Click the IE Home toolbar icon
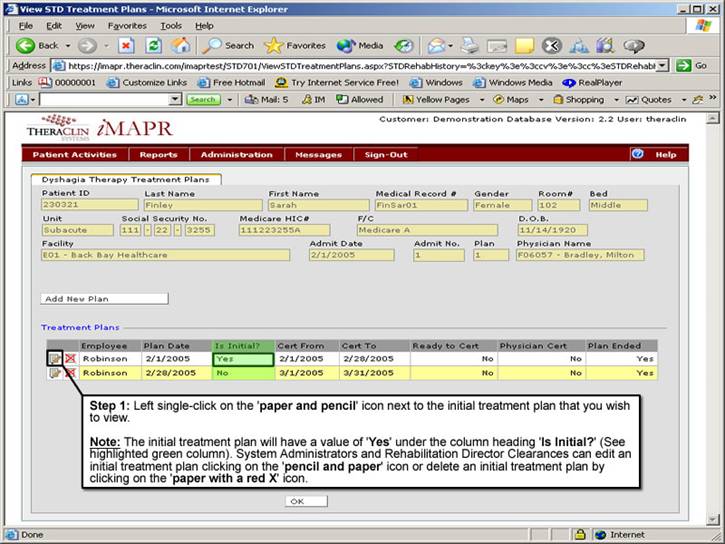 pos(180,45)
